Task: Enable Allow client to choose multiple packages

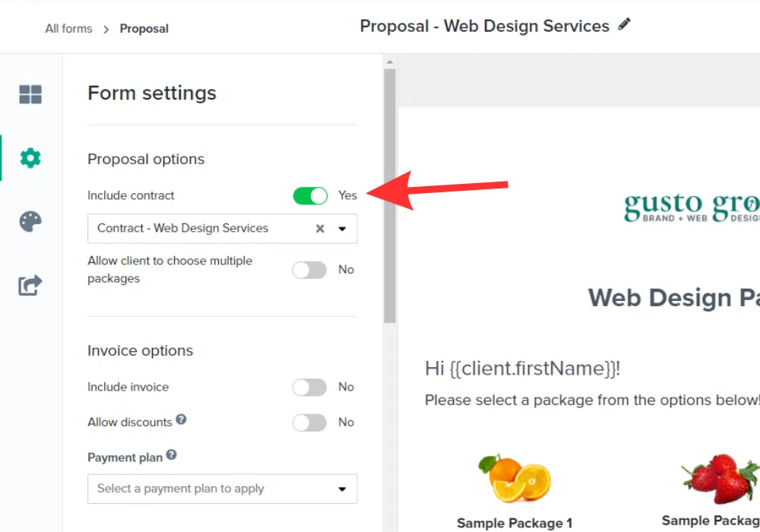Action: 310,270
